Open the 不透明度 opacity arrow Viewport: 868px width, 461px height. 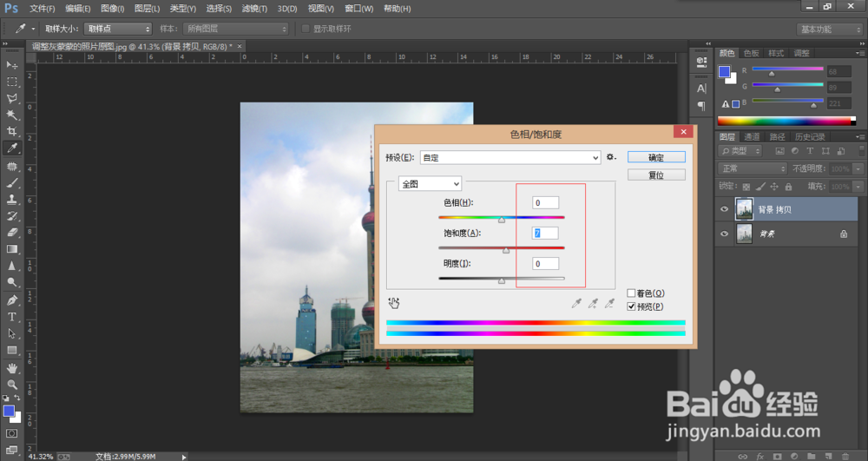point(858,168)
